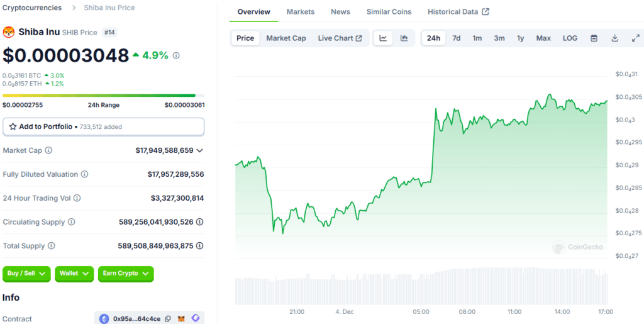This screenshot has height=324, width=644.
Task: Open Similar Coins tab
Action: (389, 11)
